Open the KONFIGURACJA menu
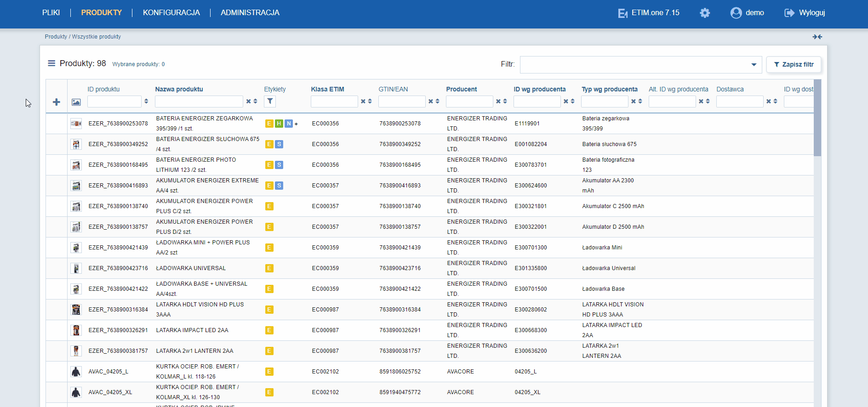The height and width of the screenshot is (407, 868). (171, 13)
